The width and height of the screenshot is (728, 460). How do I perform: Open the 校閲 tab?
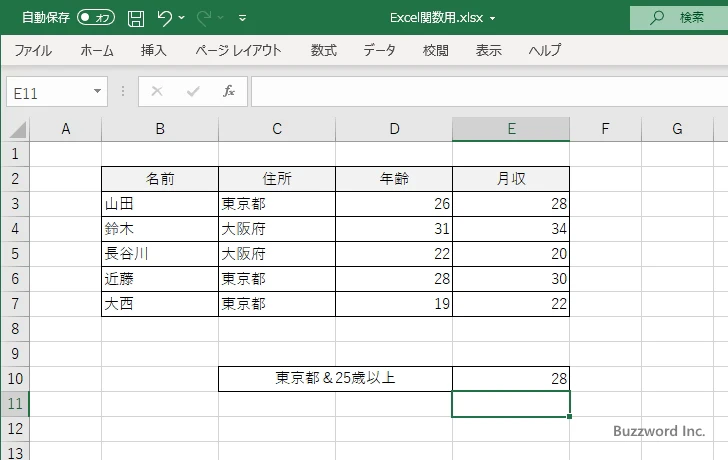pyautogui.click(x=436, y=50)
